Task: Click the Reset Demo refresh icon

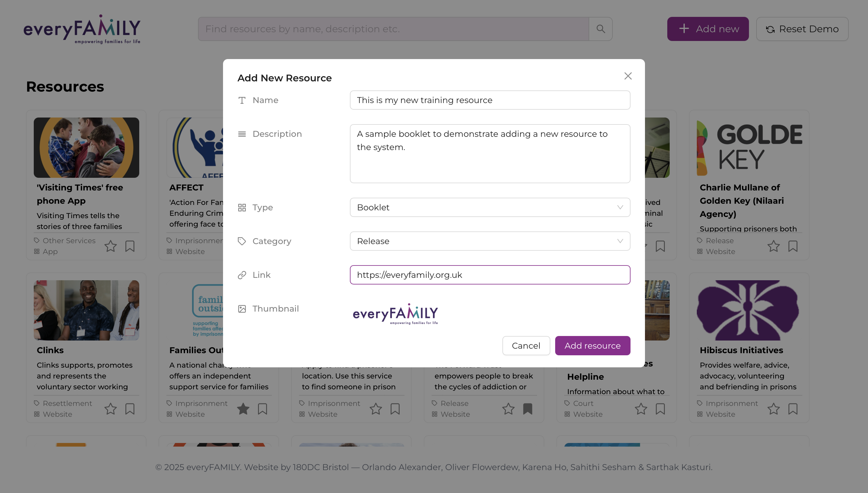Action: pos(770,30)
